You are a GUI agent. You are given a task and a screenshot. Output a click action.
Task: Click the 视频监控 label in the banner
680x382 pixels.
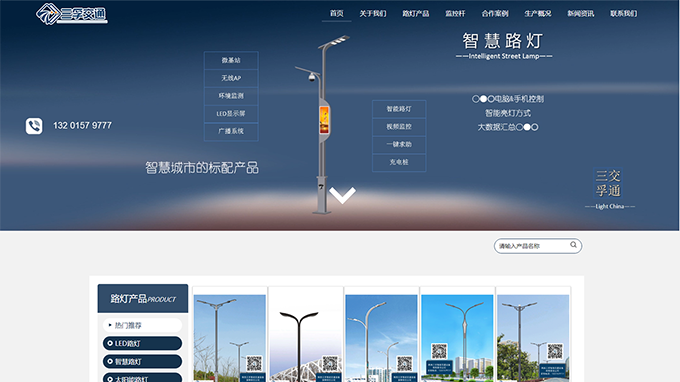click(399, 127)
